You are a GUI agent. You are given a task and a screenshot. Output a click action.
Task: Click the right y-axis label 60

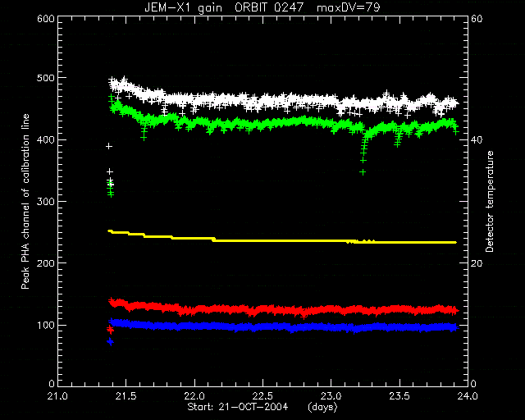pyautogui.click(x=477, y=18)
